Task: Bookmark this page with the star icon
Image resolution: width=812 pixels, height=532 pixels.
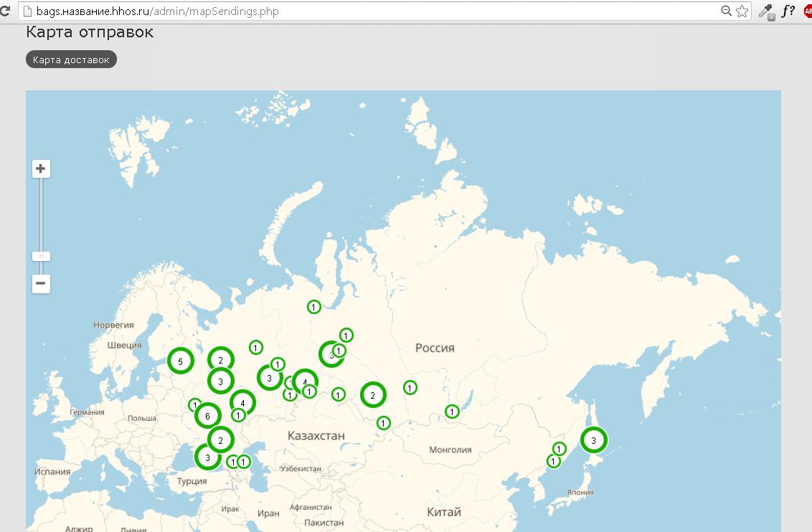Action: coord(742,11)
